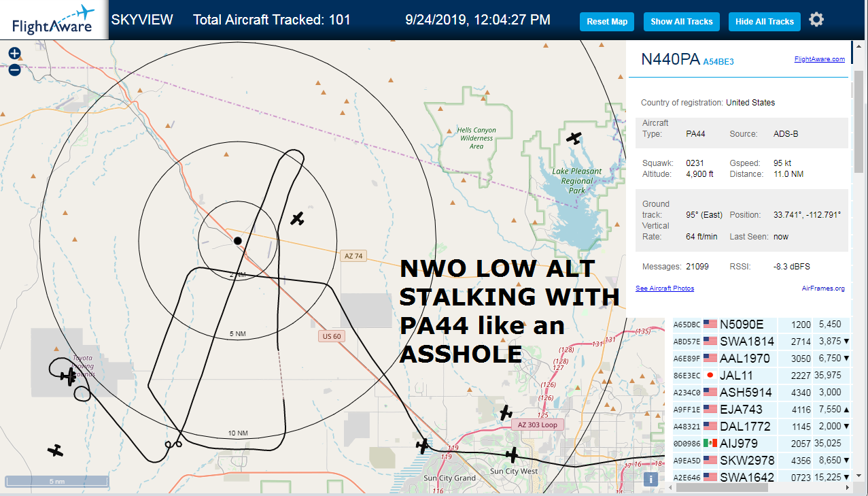The width and height of the screenshot is (868, 496).
Task: Select the aircraft icon inside the 5 NM ring
Action: 297,218
